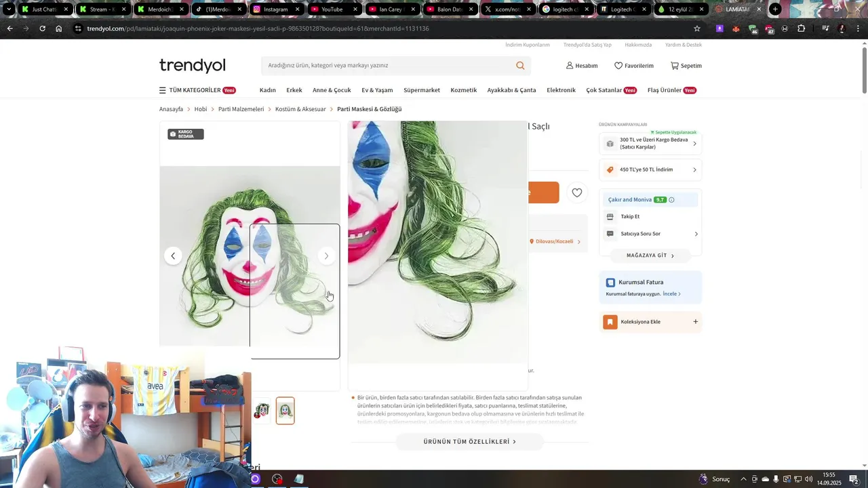This screenshot has height=488, width=868.
Task: Open Çakır and Moniva seller link
Action: (630, 200)
